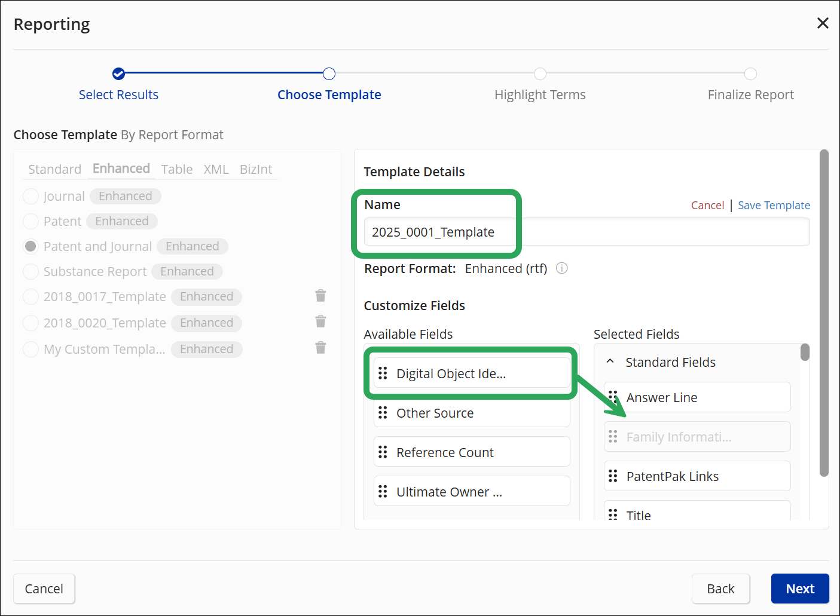The image size is (840, 616).
Task: Select the 2018_0020_Template radio button
Action: (x=30, y=323)
